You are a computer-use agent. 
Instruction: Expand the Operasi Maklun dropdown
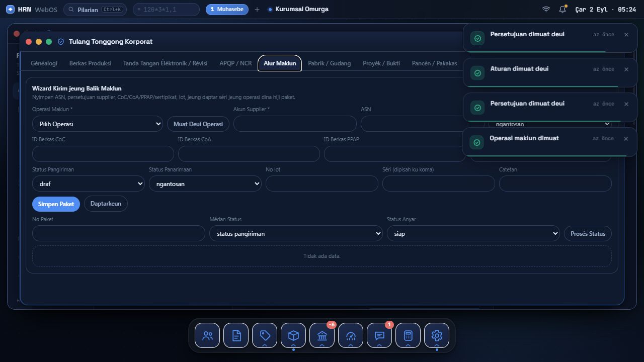click(x=98, y=124)
